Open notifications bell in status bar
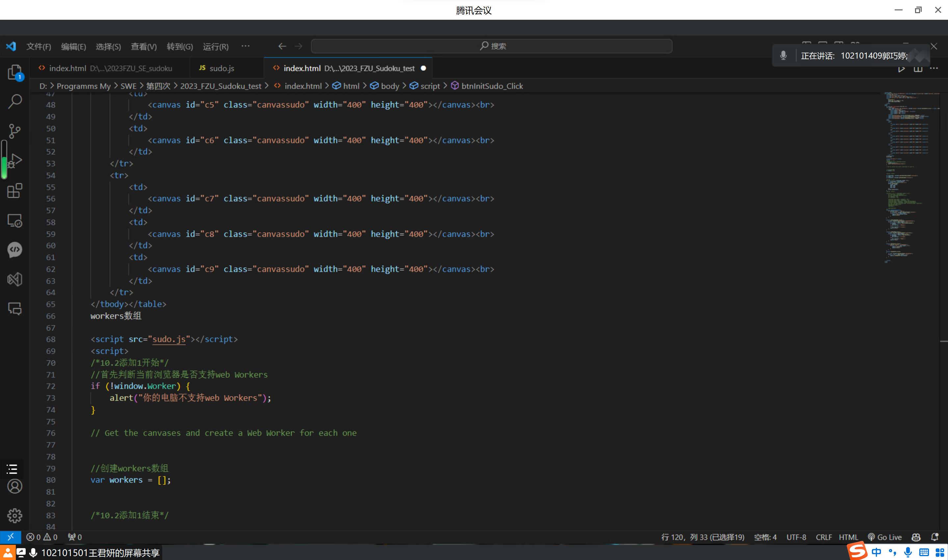This screenshot has width=948, height=560. (935, 537)
